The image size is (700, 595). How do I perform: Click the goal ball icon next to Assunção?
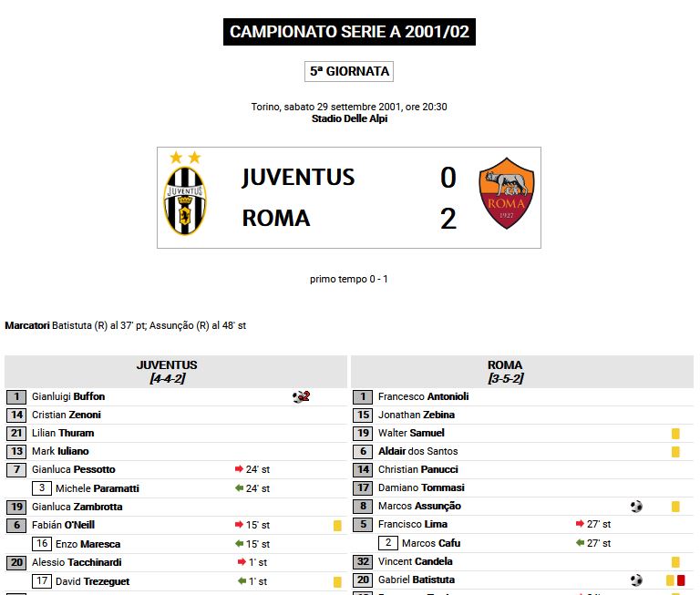click(x=636, y=507)
